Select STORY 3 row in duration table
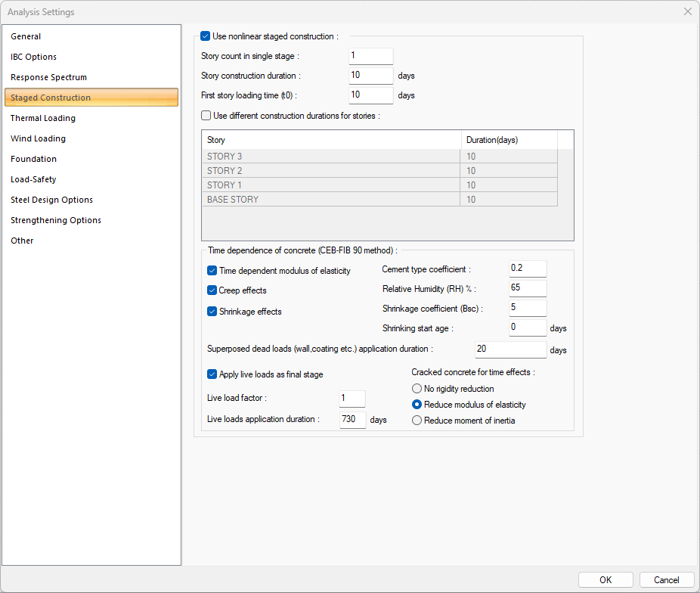Screen dimensions: 700x593 point(333,157)
